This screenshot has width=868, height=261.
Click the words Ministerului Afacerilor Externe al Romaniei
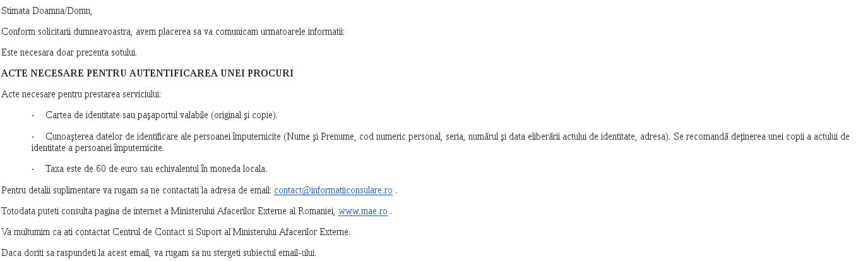click(x=253, y=211)
